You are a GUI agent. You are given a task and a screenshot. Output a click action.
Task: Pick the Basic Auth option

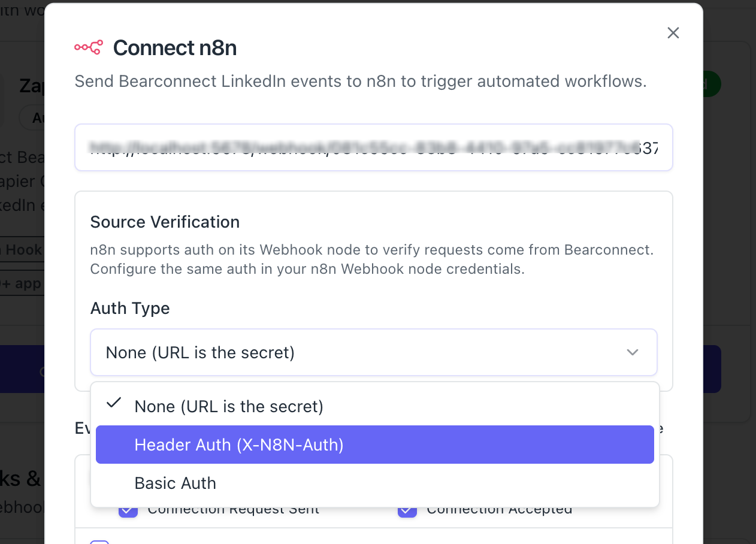click(176, 483)
